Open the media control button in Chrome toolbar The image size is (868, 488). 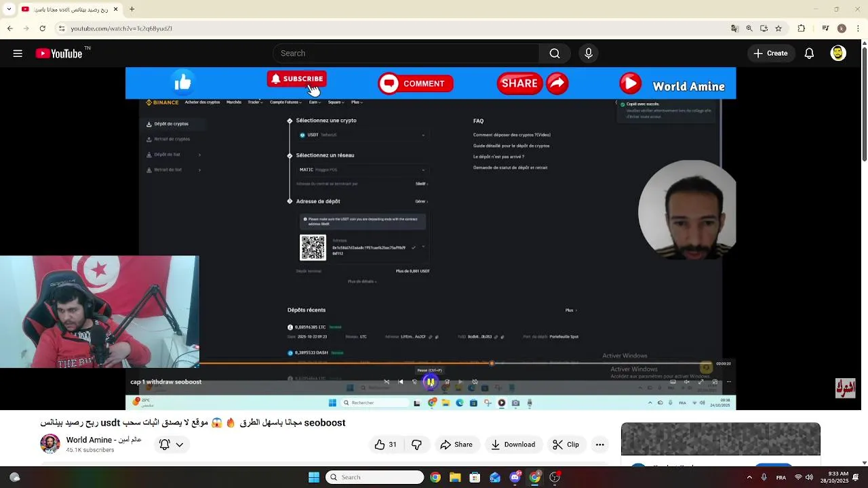click(x=825, y=28)
